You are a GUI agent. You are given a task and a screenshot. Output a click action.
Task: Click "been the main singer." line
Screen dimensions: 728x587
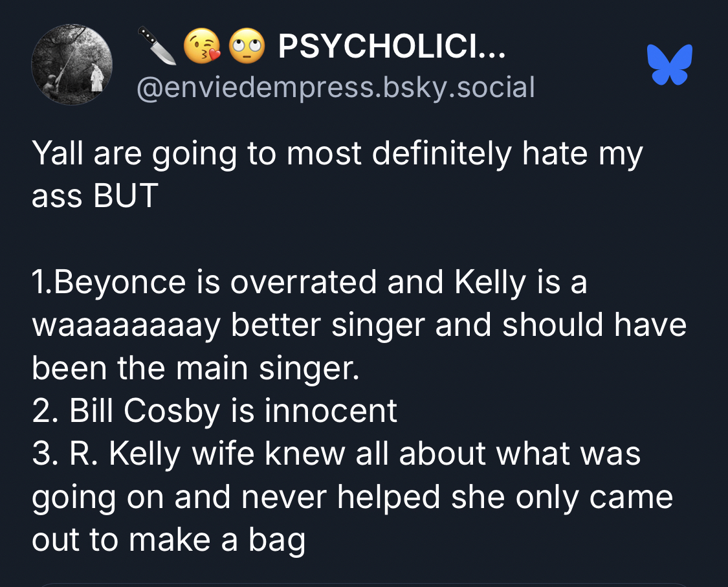pos(195,368)
